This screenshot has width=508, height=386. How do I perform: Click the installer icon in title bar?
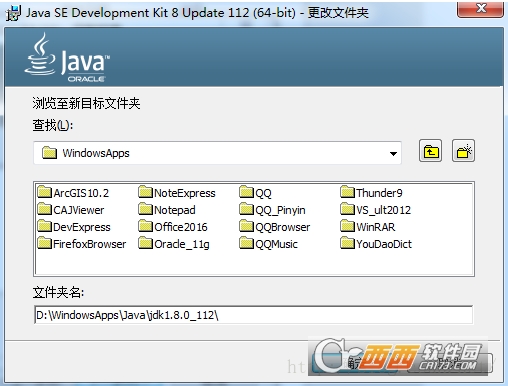point(13,13)
